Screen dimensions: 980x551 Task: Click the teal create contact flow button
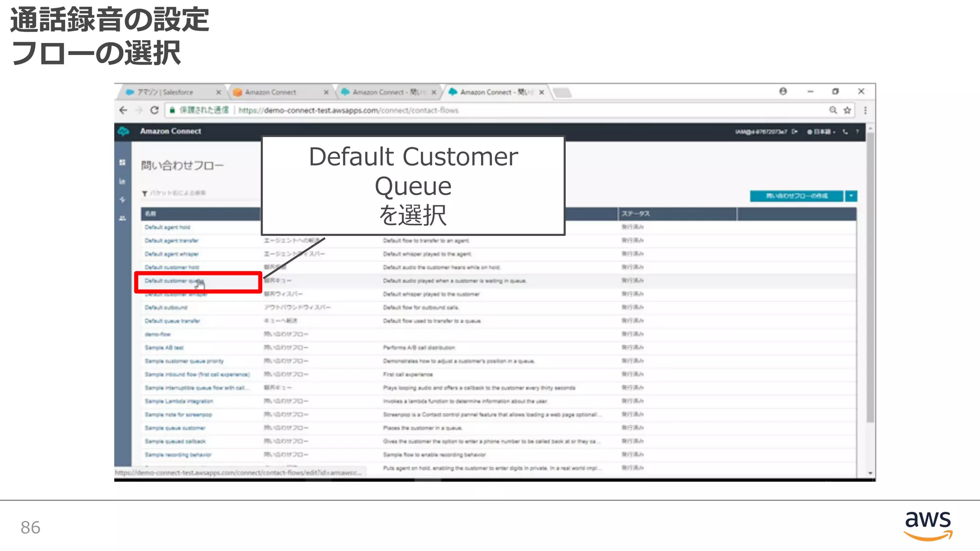[x=796, y=196]
